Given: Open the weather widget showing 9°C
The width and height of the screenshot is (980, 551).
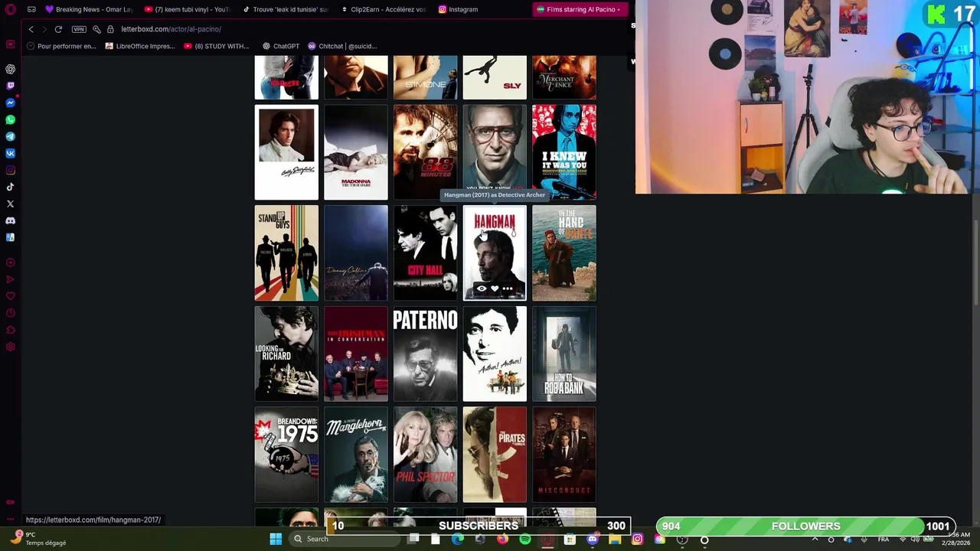Looking at the screenshot, I should point(40,539).
